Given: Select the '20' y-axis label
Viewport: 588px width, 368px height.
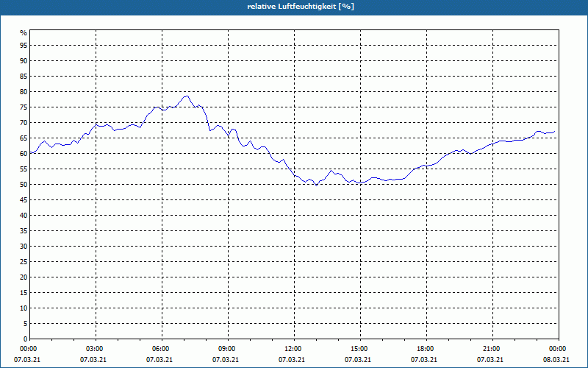Looking at the screenshot, I should click(24, 277).
